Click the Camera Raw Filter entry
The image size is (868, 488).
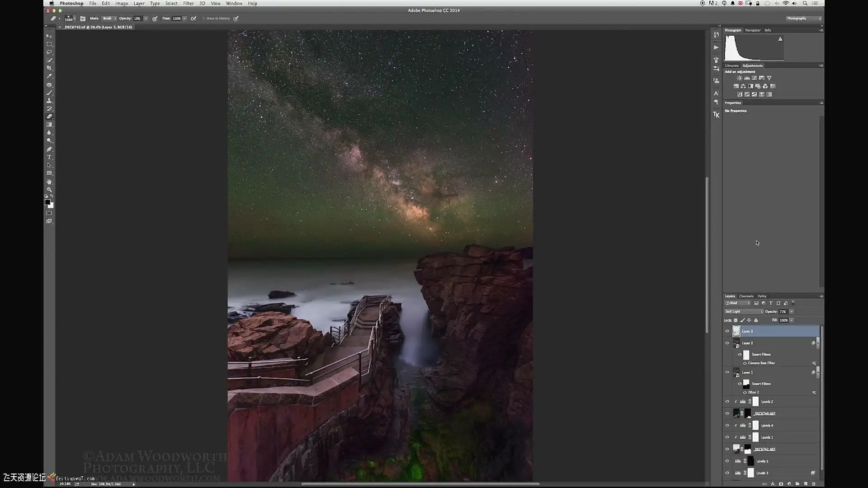[761, 363]
